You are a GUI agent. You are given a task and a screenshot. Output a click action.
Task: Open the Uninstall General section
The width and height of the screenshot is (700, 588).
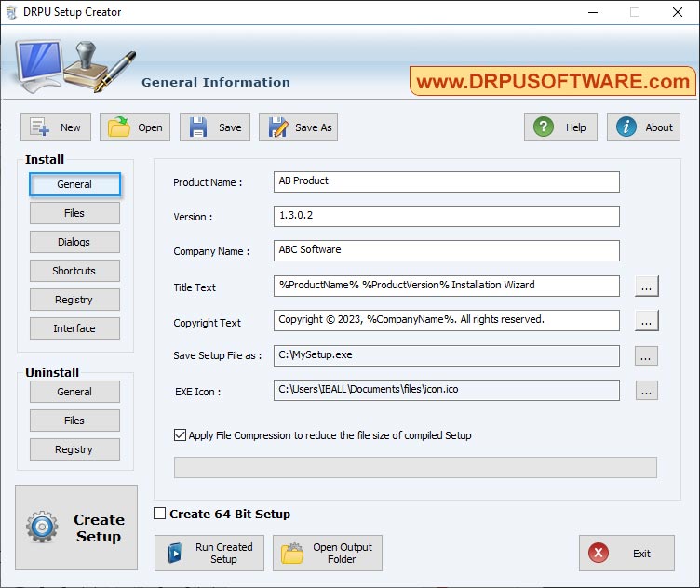(74, 392)
